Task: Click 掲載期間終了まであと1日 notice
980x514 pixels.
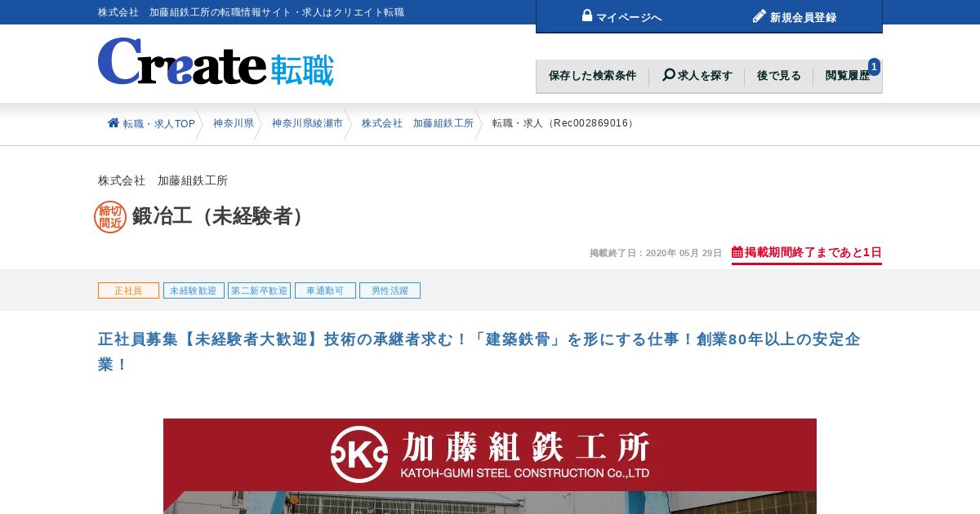Action: pos(807,253)
